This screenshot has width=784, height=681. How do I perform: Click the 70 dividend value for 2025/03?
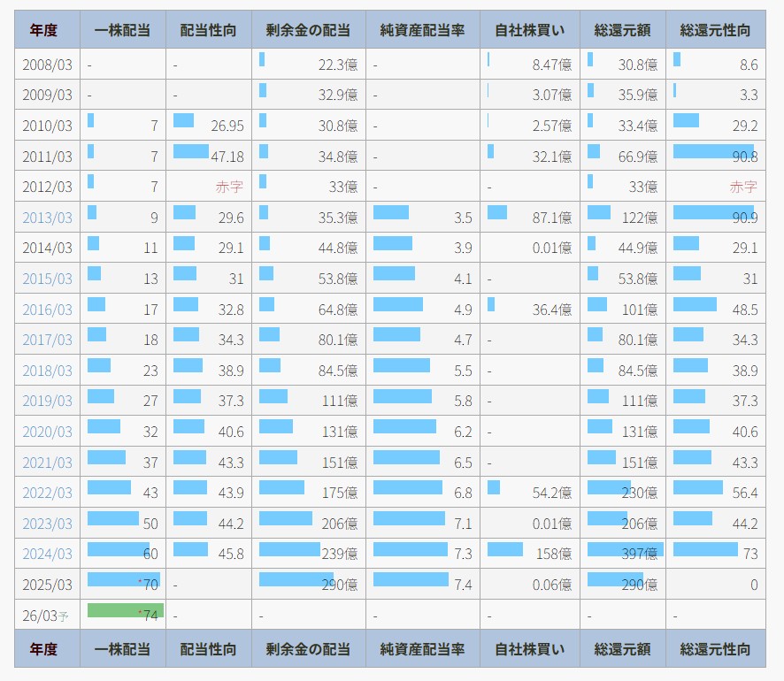(x=150, y=585)
